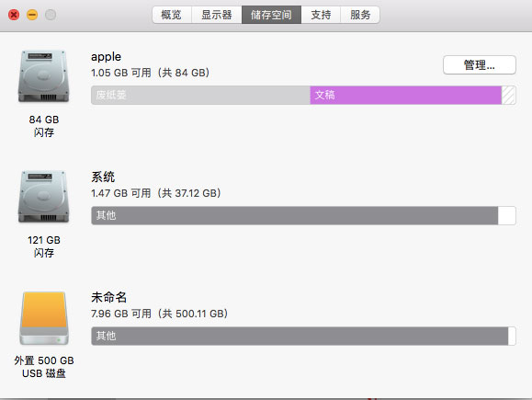Click the purple 文稿 storage segment

coord(406,95)
